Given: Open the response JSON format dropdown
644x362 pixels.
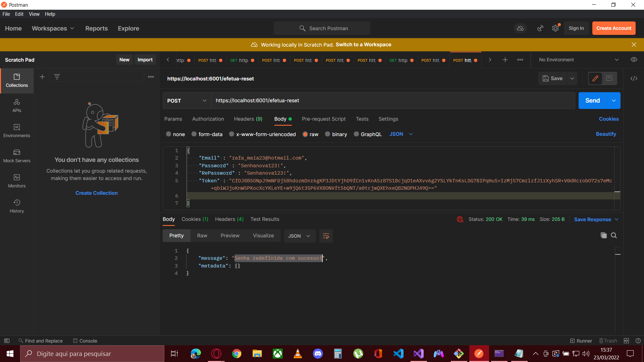Looking at the screenshot, I should [x=300, y=236].
